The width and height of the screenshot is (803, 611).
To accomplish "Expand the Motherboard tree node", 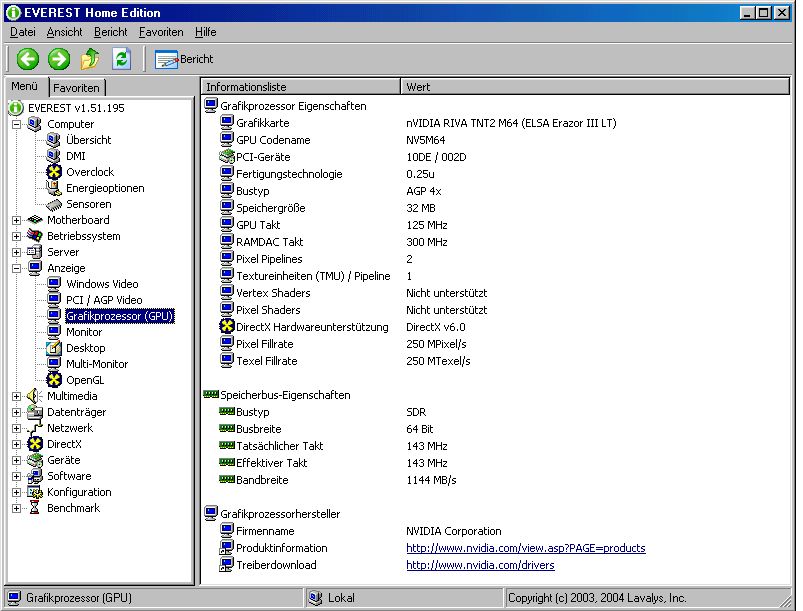I will 16,220.
